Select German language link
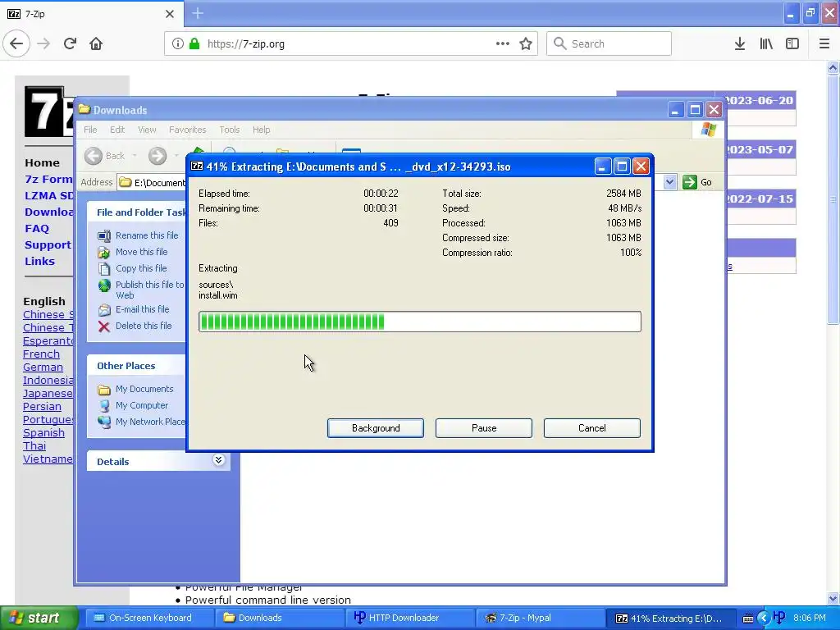840x630 pixels. coord(43,367)
